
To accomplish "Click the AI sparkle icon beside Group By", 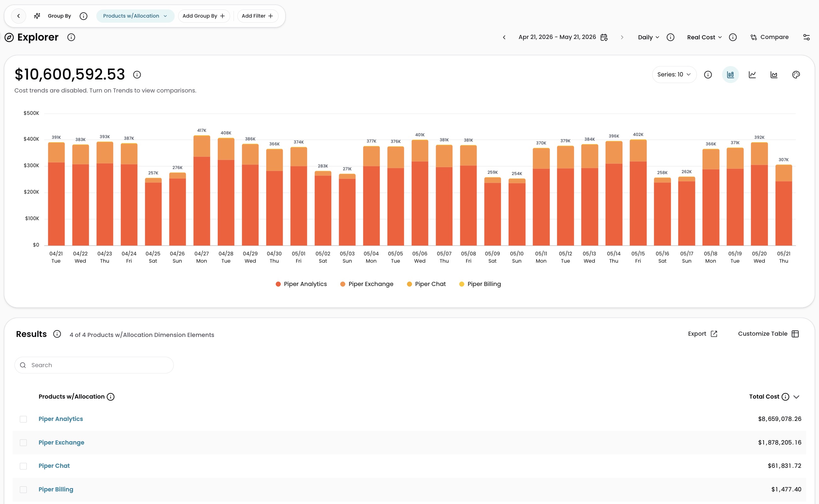I will click(37, 16).
